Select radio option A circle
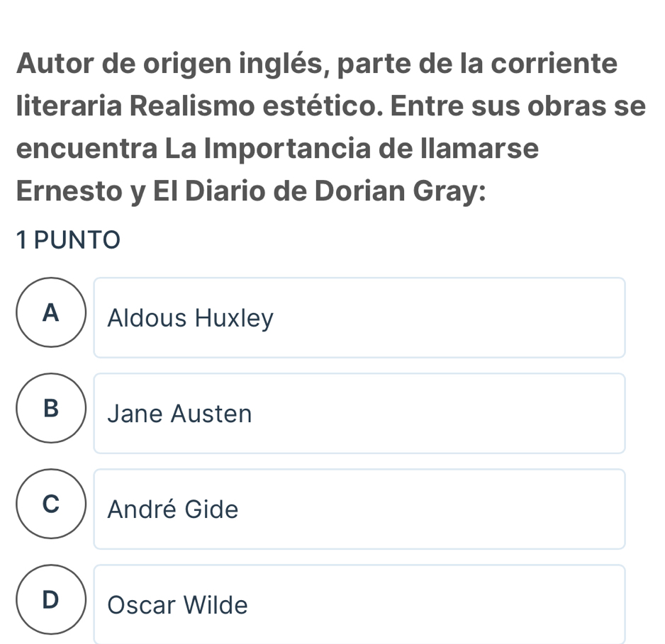665x644 pixels. coord(51,312)
